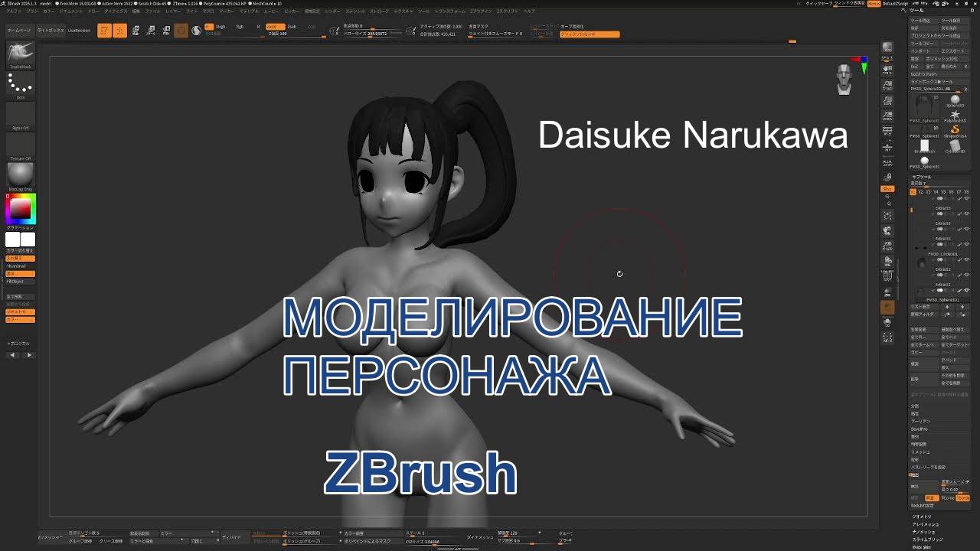Image resolution: width=980 pixels, height=551 pixels.
Task: Expand the ブーリアン section
Action: click(921, 421)
